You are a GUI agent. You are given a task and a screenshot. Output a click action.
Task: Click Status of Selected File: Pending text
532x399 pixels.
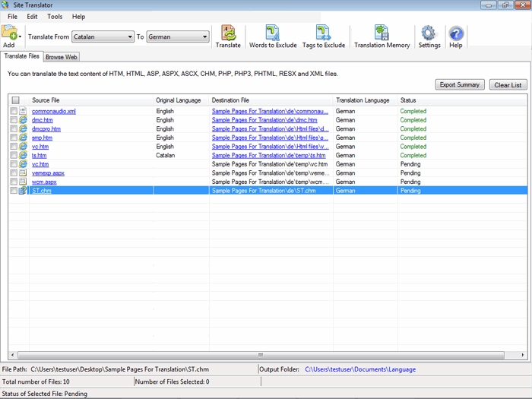(45, 394)
